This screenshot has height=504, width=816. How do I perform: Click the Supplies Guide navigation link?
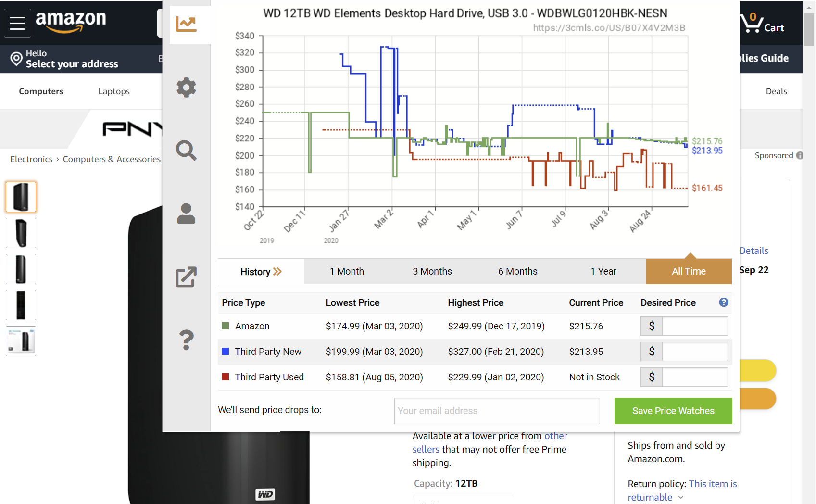tap(764, 58)
